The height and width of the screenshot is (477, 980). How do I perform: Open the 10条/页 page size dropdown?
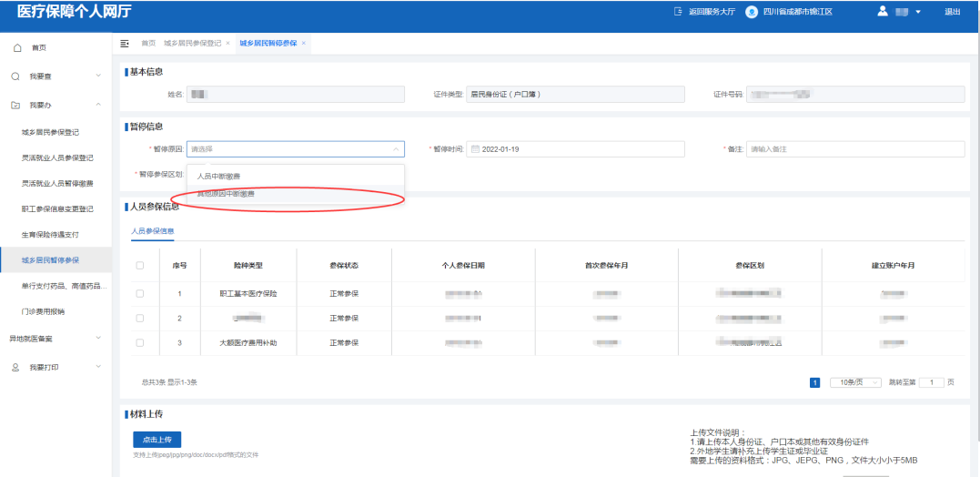pos(855,382)
